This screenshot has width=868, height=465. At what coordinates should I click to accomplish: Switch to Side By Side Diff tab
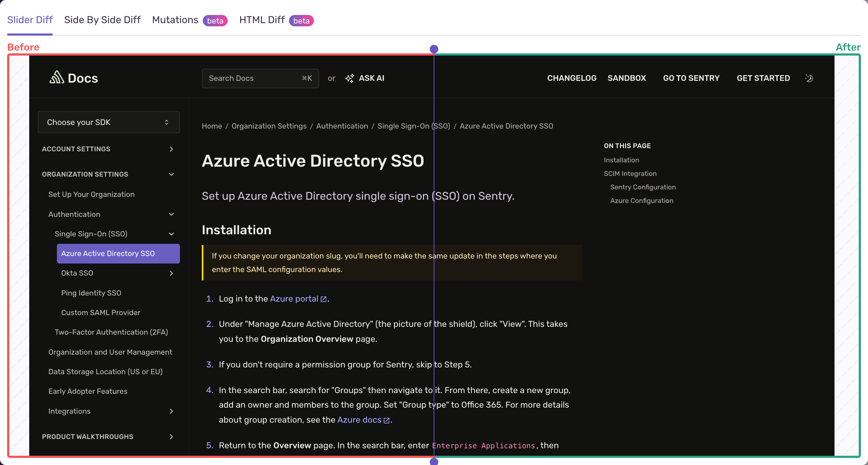[102, 20]
